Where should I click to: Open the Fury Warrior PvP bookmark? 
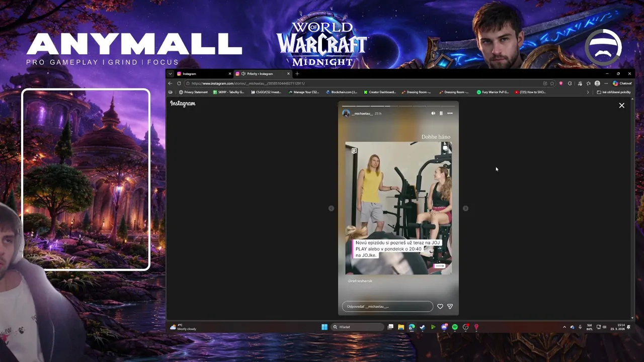tap(493, 92)
